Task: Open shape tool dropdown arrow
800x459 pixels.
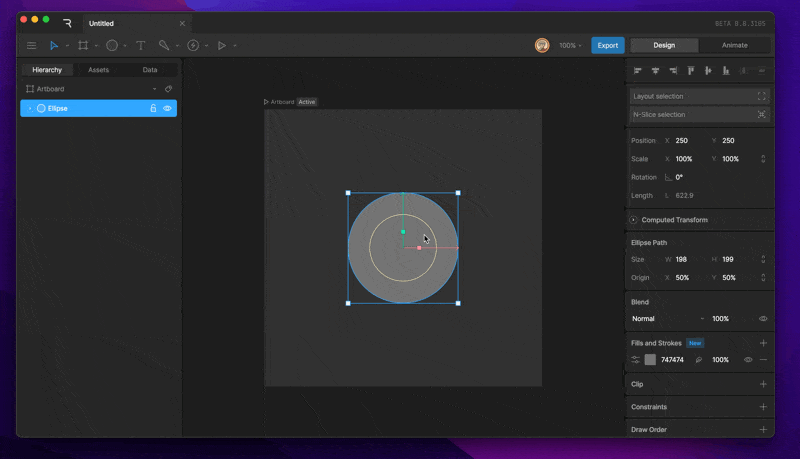Action: (125, 46)
